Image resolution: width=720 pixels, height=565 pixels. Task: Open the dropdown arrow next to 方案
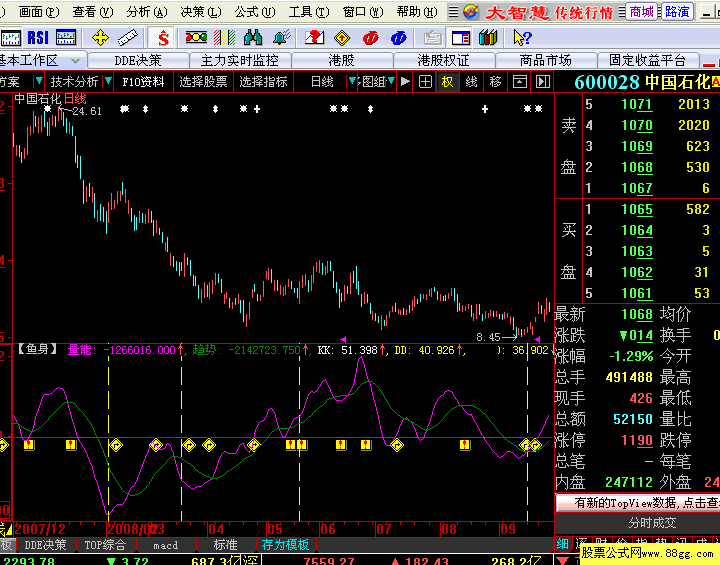coord(39,81)
